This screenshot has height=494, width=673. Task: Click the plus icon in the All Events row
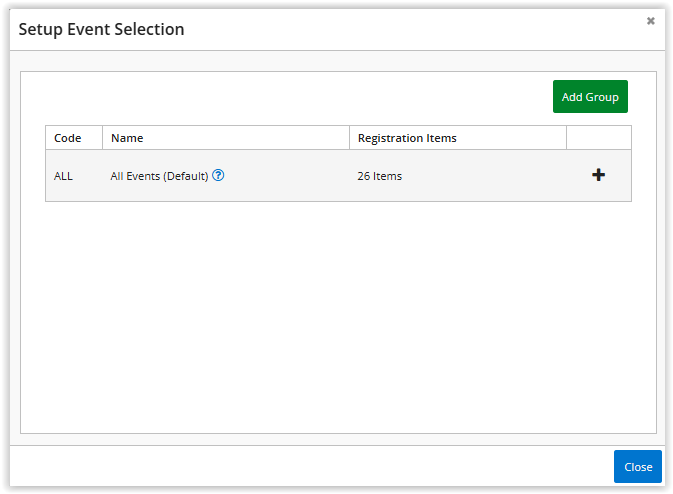[x=598, y=175]
